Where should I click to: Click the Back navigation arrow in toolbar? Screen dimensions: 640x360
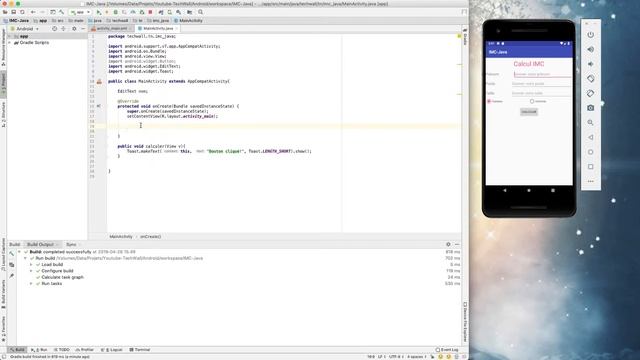[33, 12]
